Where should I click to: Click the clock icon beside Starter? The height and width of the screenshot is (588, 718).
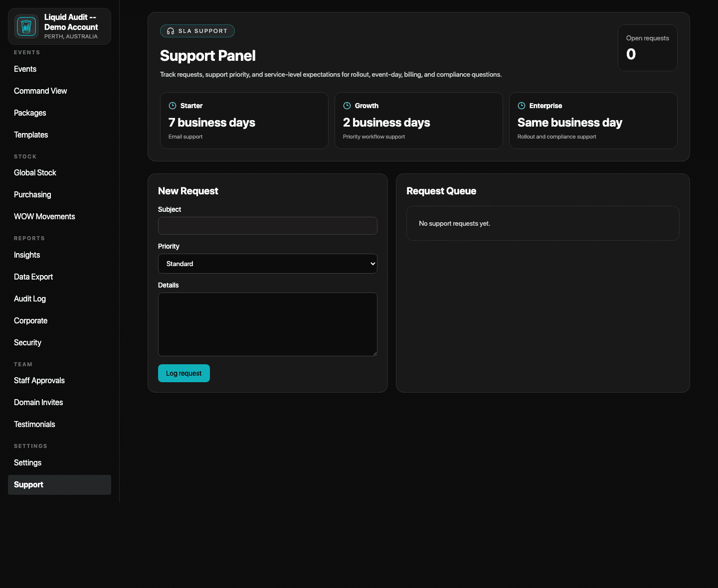click(x=173, y=106)
